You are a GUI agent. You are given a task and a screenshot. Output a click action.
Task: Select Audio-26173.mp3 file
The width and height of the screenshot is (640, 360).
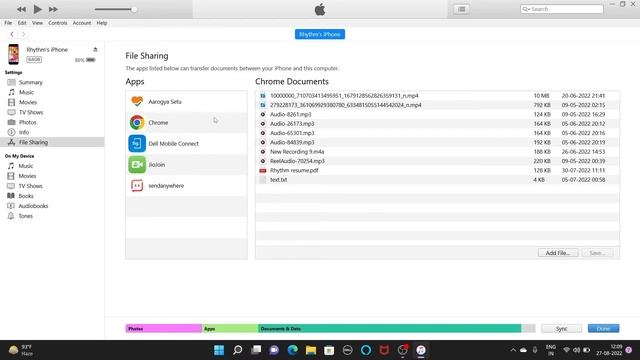point(438,124)
